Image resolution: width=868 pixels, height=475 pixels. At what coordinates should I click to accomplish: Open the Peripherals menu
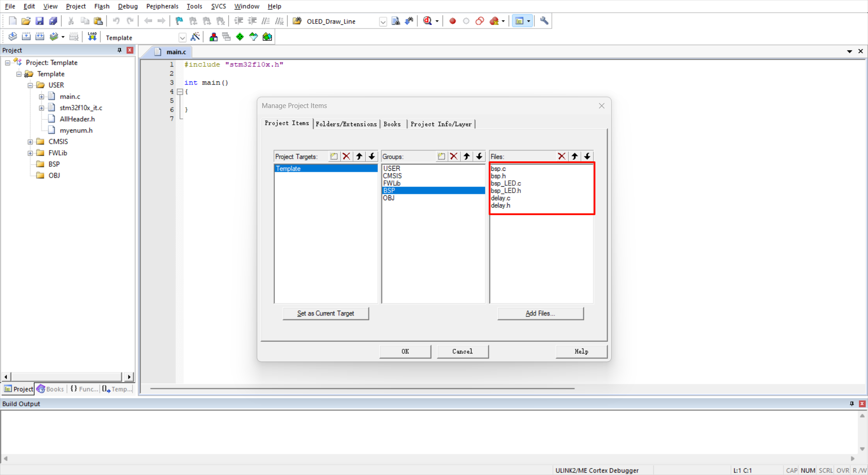pyautogui.click(x=162, y=6)
